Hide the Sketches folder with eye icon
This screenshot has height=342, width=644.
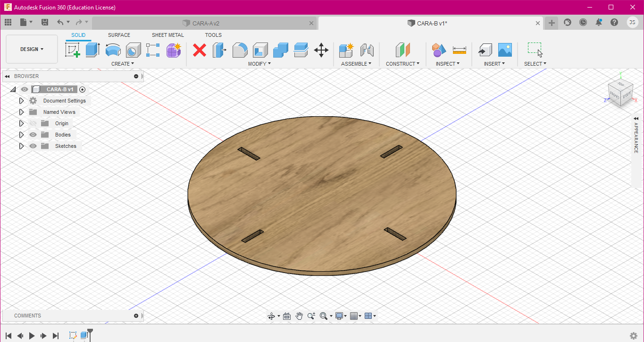(33, 146)
